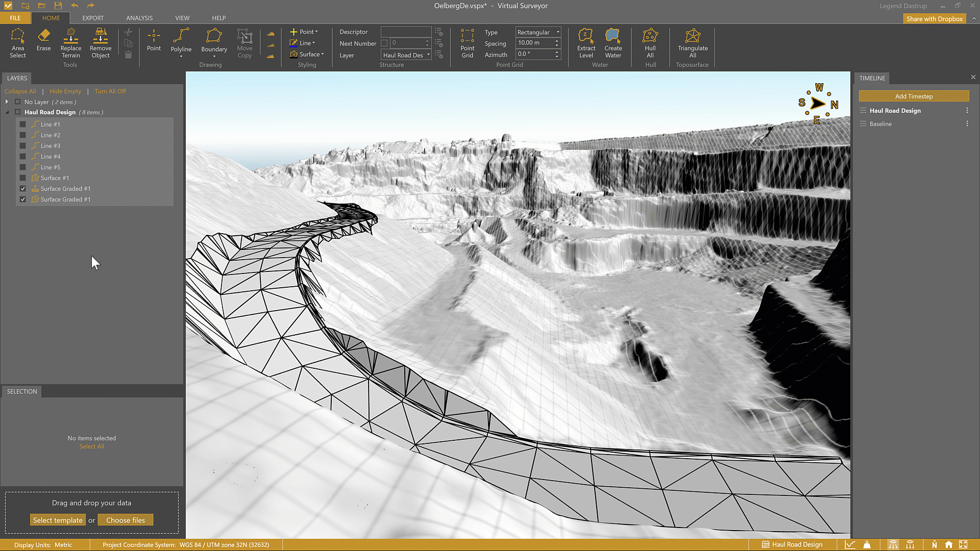Viewport: 980px width, 551px height.
Task: Click the Extract Level water tool
Action: pyautogui.click(x=586, y=43)
